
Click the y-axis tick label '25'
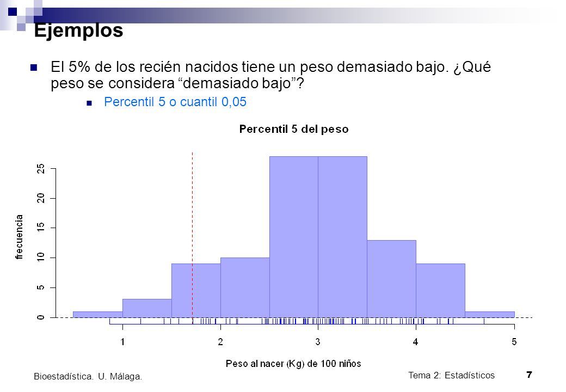click(x=41, y=169)
